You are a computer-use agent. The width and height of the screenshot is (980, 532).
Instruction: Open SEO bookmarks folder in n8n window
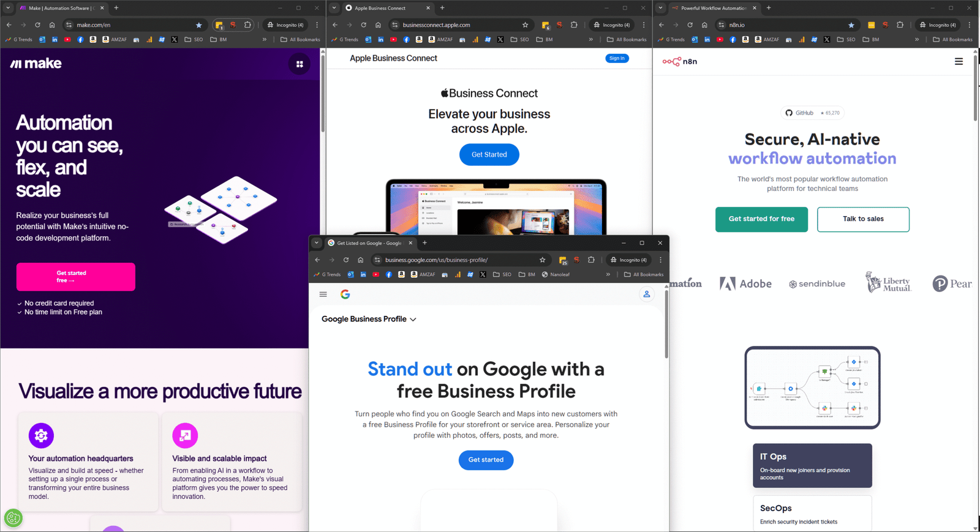[845, 39]
